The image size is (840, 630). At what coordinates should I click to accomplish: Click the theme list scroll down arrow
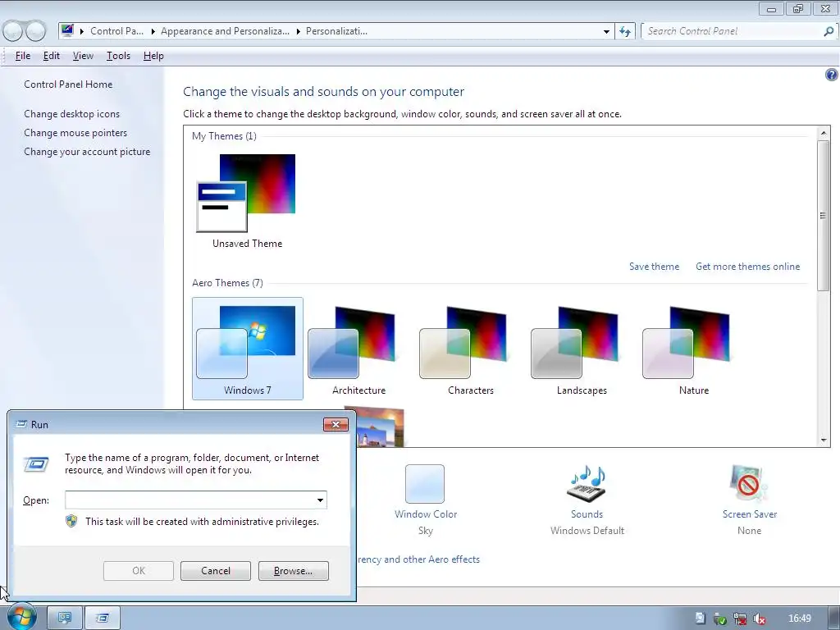[824, 441]
